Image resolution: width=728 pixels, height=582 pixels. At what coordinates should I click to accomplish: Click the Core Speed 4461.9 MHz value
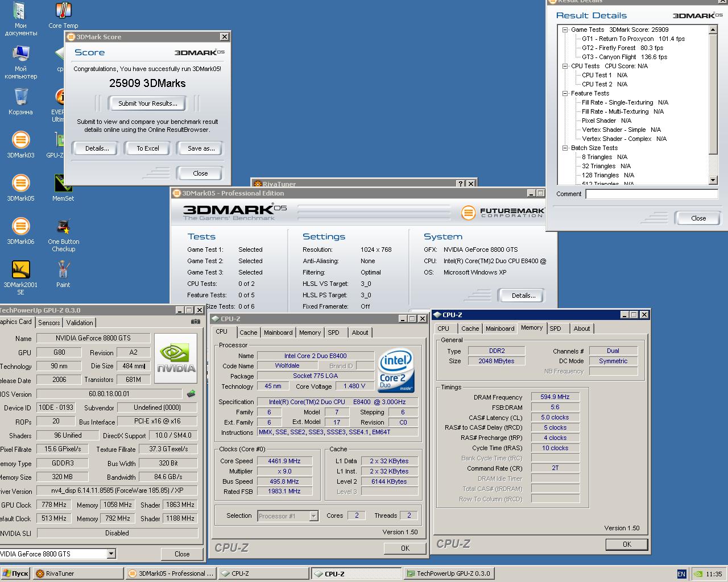click(284, 461)
